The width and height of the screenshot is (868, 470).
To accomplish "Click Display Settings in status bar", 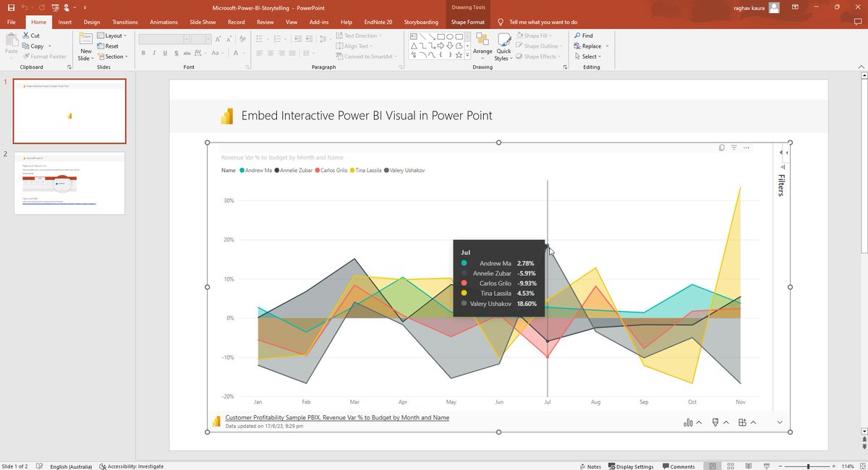I will (x=629, y=466).
